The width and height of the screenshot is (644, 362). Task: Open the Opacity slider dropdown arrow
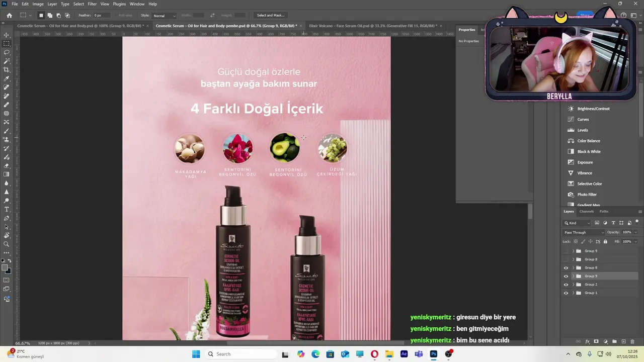pyautogui.click(x=635, y=232)
